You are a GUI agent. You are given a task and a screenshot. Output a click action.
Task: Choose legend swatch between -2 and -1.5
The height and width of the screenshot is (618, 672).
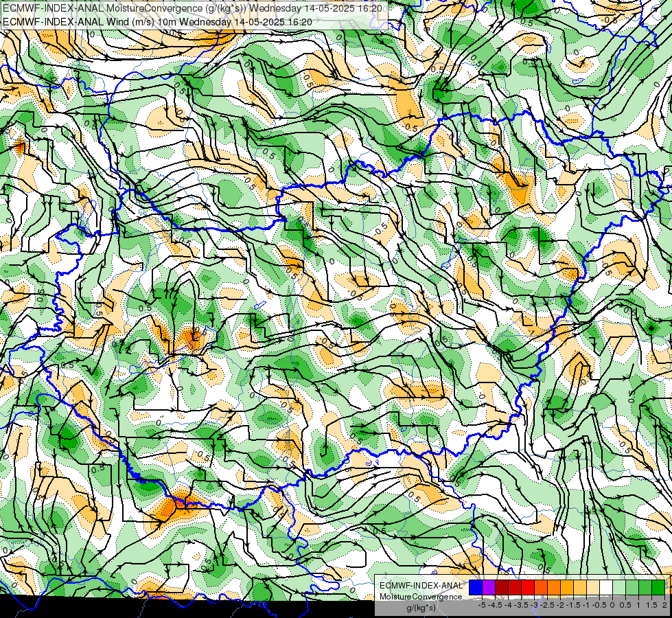567,588
